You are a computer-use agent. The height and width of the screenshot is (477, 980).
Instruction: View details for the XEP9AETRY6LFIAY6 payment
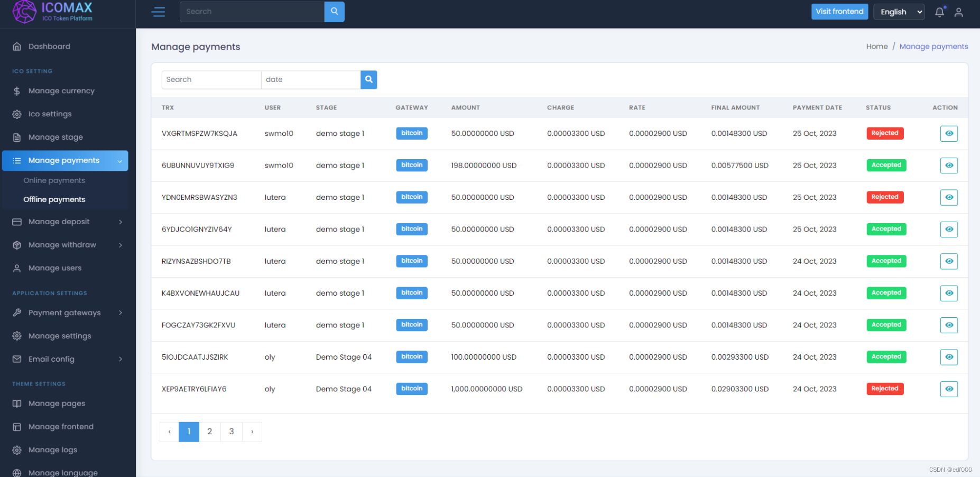click(949, 389)
